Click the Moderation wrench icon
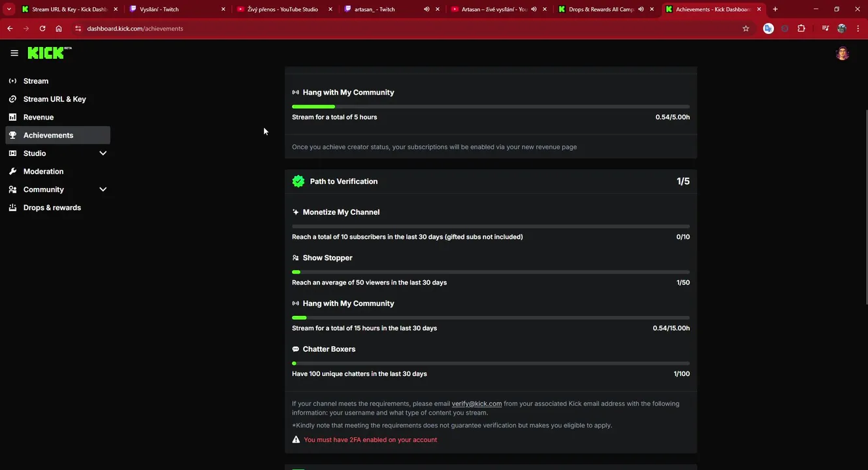 pyautogui.click(x=12, y=171)
